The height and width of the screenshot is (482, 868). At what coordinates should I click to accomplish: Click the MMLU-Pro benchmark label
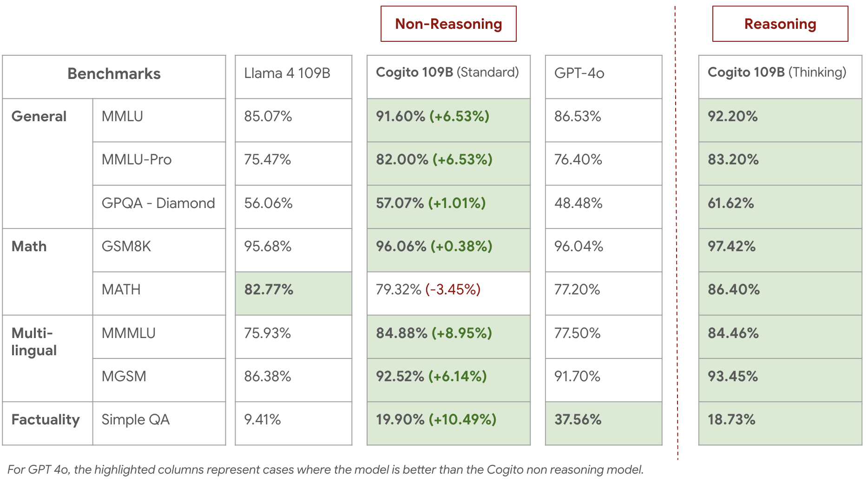[x=158, y=160]
